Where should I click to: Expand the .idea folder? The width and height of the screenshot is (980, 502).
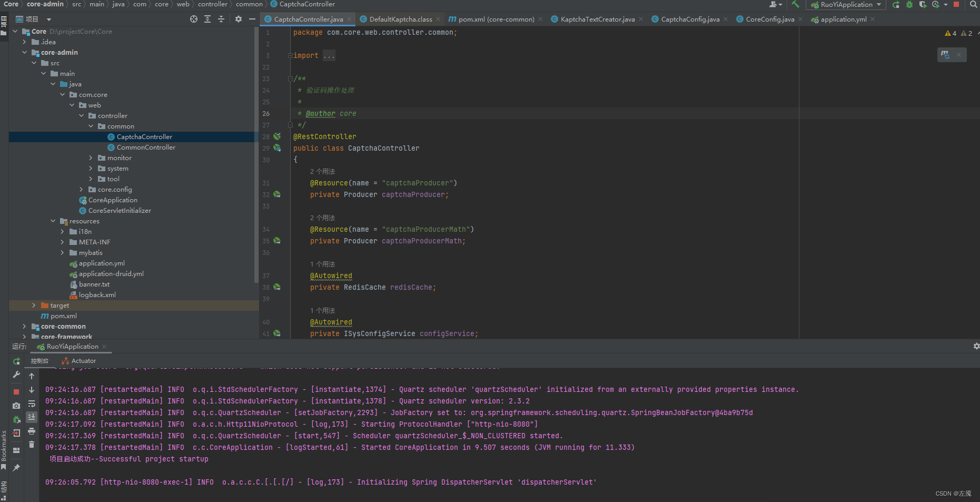pyautogui.click(x=25, y=42)
